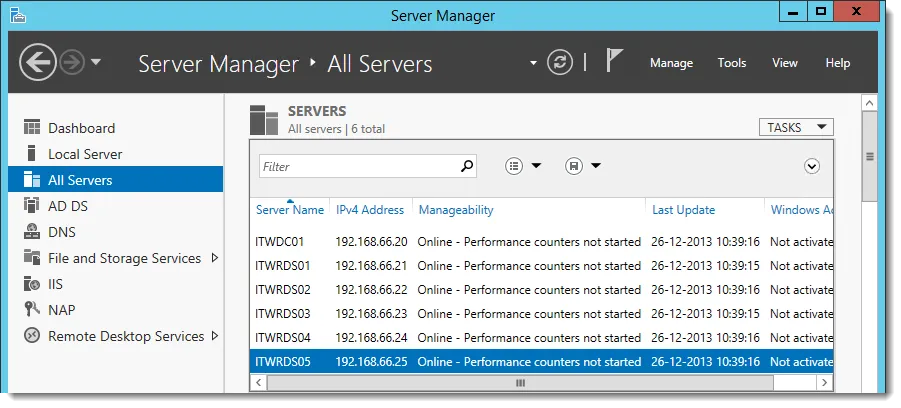901x408 pixels.
Task: Open the arrow beside list options icon
Action: pos(536,165)
